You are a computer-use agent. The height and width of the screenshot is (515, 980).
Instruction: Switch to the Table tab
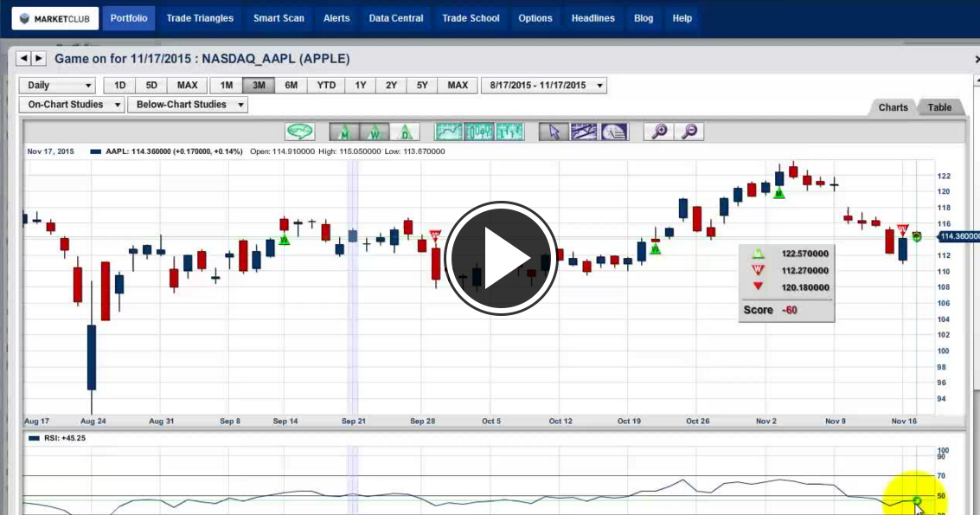coord(939,107)
